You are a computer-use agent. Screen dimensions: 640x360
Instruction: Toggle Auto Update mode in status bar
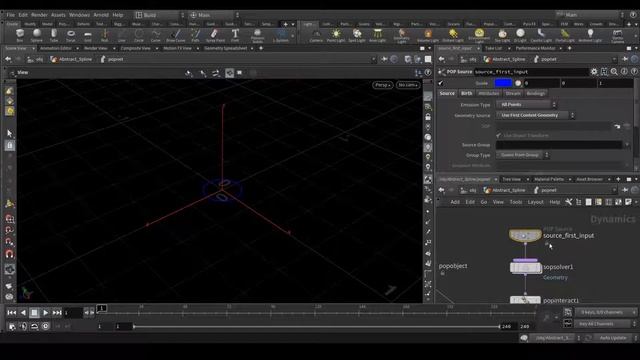pos(612,338)
